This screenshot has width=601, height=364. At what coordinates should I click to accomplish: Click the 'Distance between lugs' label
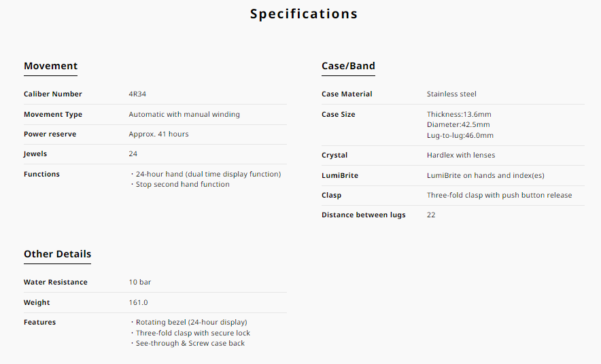[363, 215]
